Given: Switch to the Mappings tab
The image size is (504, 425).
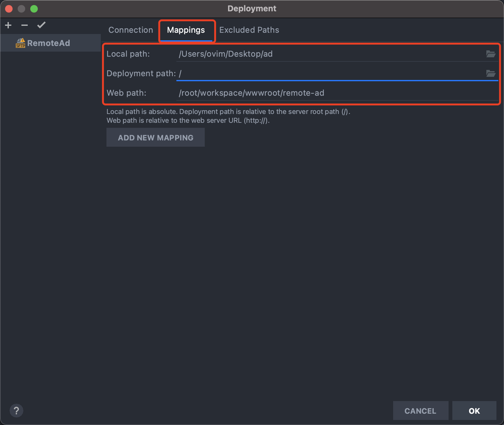Looking at the screenshot, I should (x=186, y=30).
